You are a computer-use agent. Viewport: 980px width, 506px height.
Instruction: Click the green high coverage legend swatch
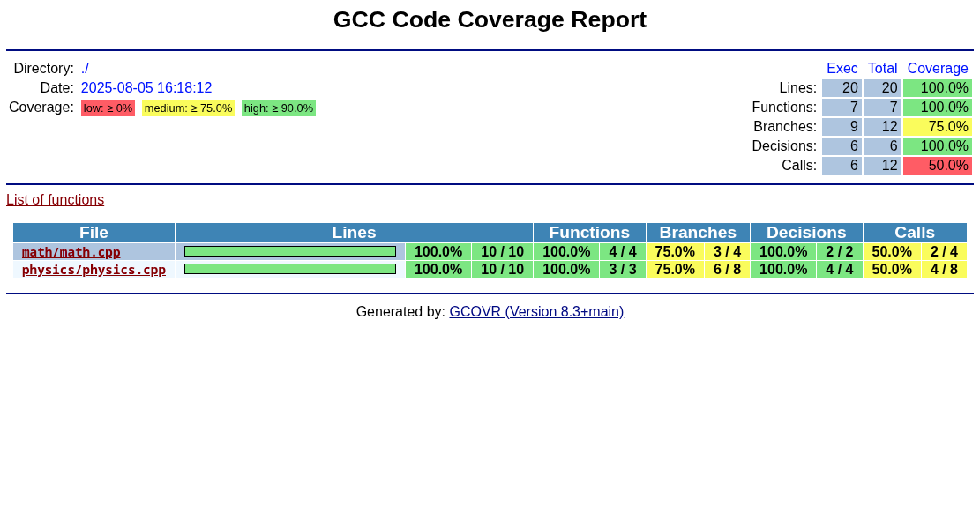pos(278,108)
